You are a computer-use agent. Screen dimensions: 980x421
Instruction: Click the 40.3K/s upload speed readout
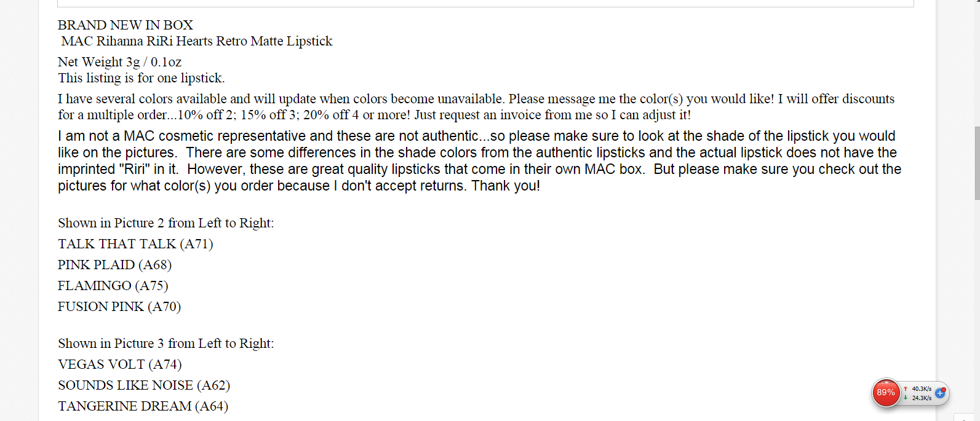(922, 389)
